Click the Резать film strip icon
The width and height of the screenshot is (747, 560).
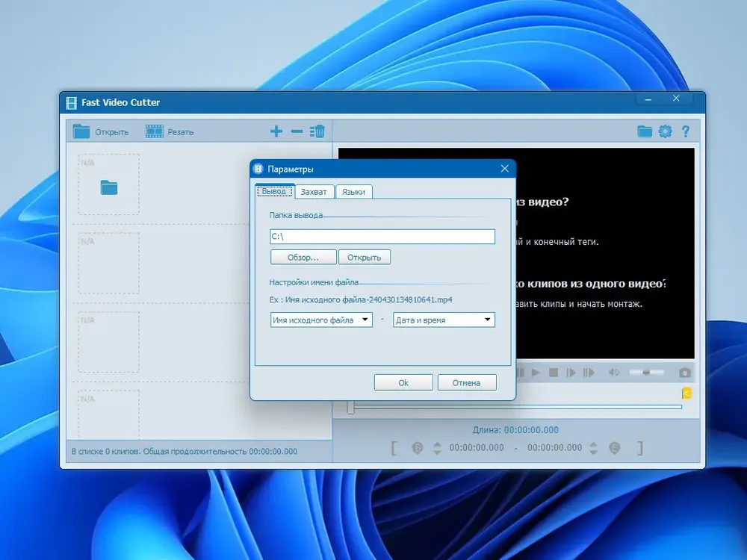155,131
